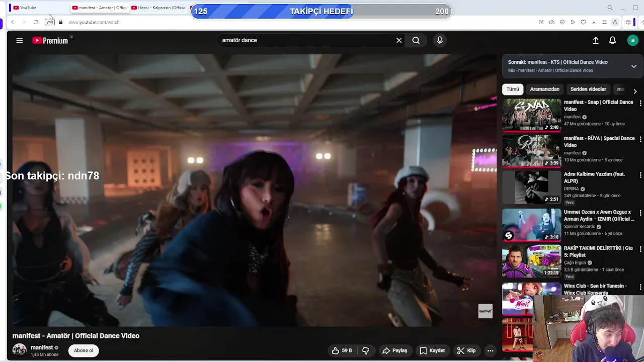This screenshot has height=362, width=644.
Task: Open the Easy Setup lines icon
Action: point(604,22)
